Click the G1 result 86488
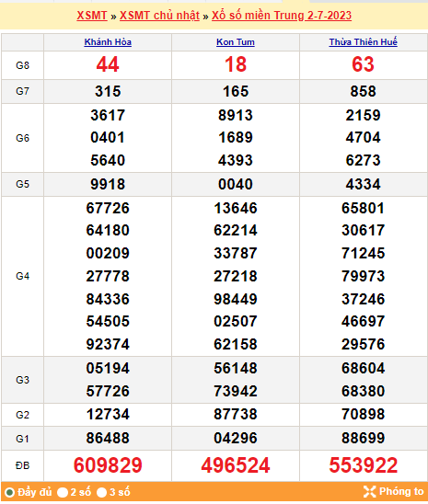 (x=108, y=438)
